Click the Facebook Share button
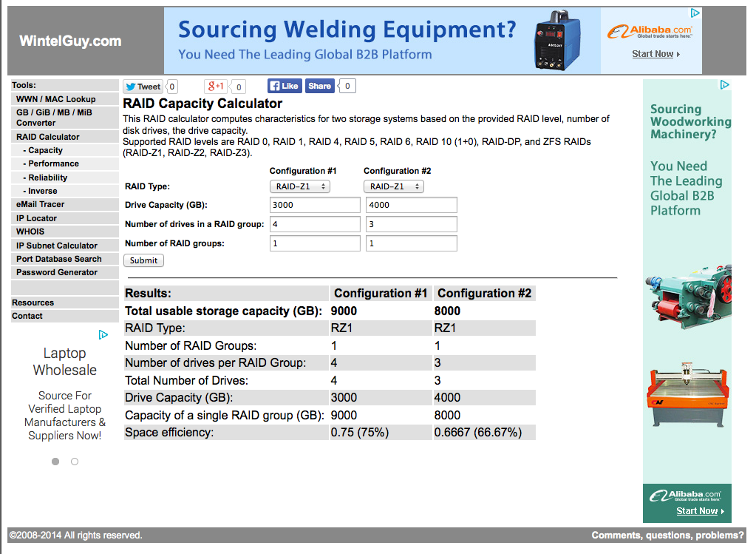The image size is (756, 554). [x=320, y=86]
